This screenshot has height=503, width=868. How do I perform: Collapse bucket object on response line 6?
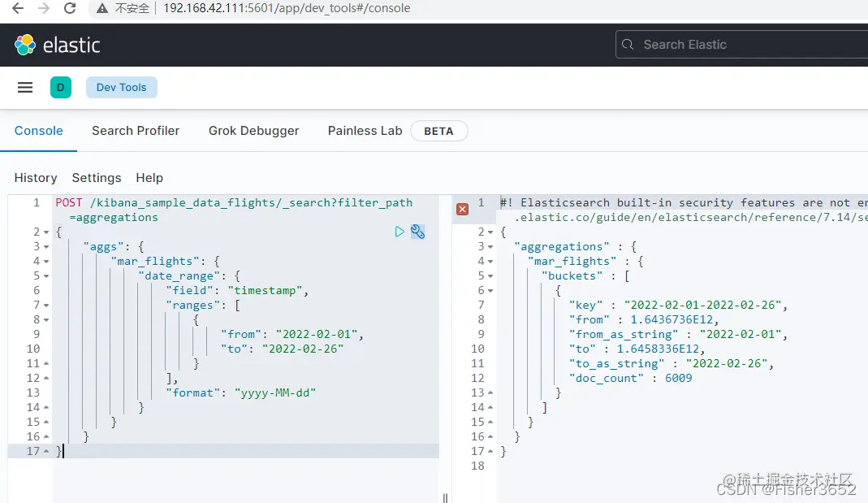[x=490, y=290]
